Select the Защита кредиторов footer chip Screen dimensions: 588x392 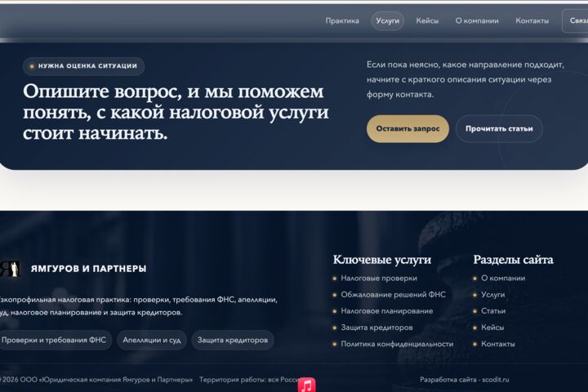[x=233, y=341]
